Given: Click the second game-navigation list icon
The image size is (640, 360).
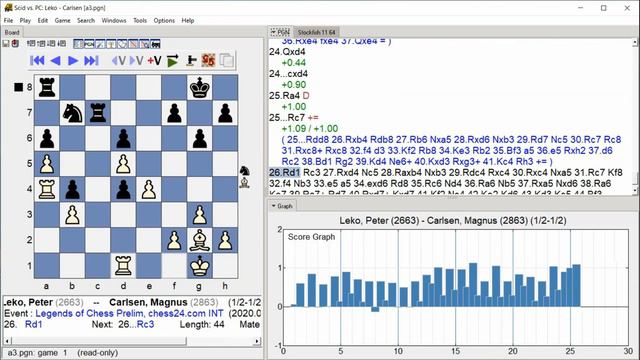Looking at the screenshot, I should [41, 43].
